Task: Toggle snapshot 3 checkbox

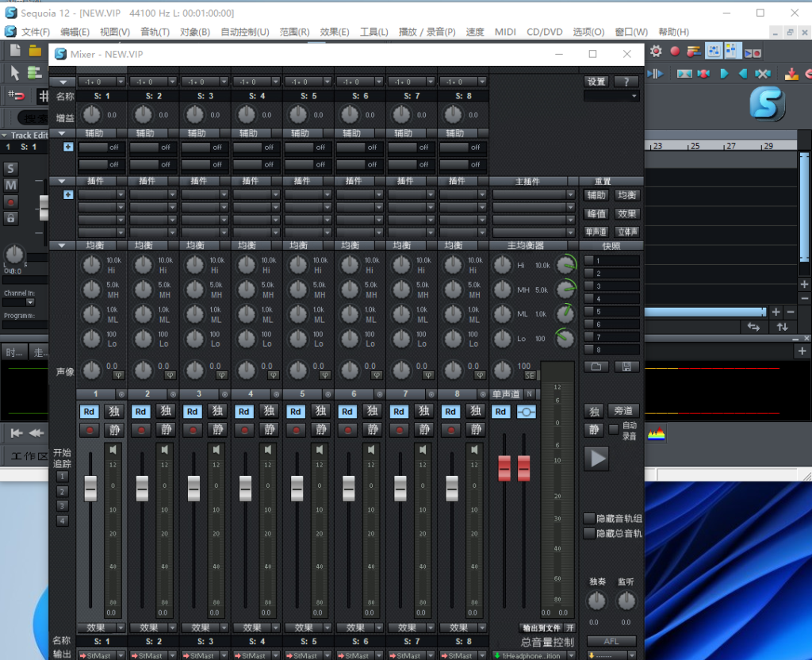Action: (x=589, y=286)
